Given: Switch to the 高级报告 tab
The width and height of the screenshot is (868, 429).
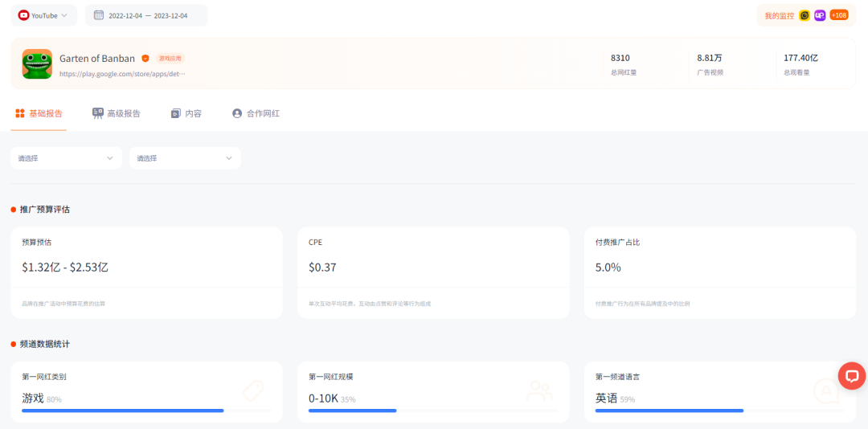Looking at the screenshot, I should pos(117,113).
